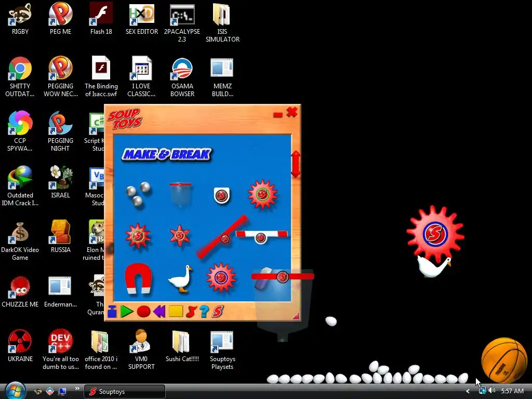Click the orange basketball on the desktop
The image size is (532, 399).
504,361
